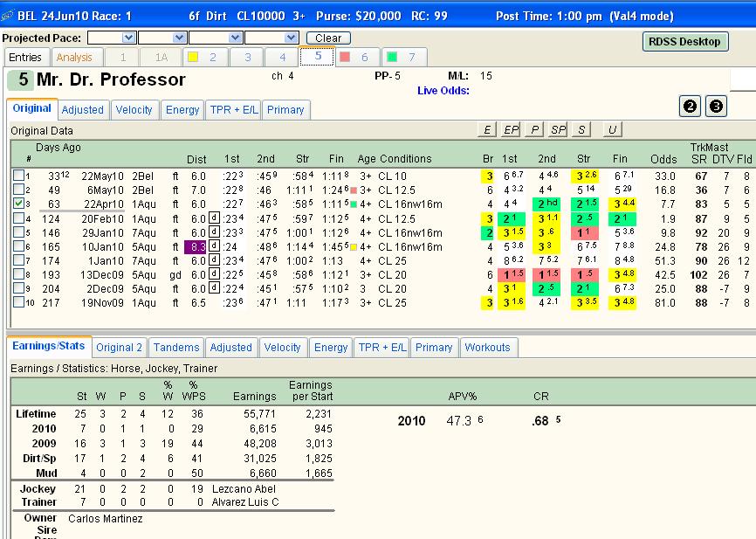This screenshot has width=756, height=539.
Task: Open the lower Velocity tab
Action: tap(282, 347)
